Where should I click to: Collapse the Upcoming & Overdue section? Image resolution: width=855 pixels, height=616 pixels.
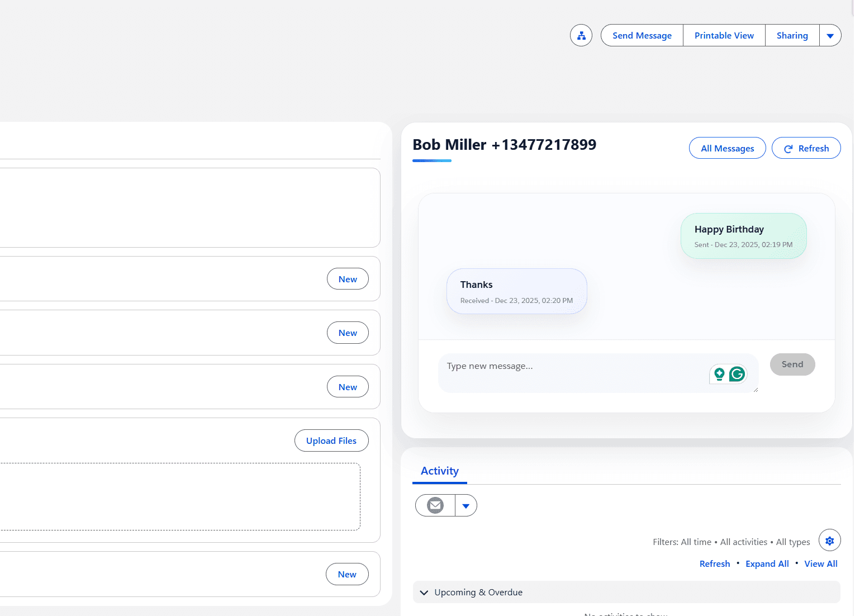point(424,592)
